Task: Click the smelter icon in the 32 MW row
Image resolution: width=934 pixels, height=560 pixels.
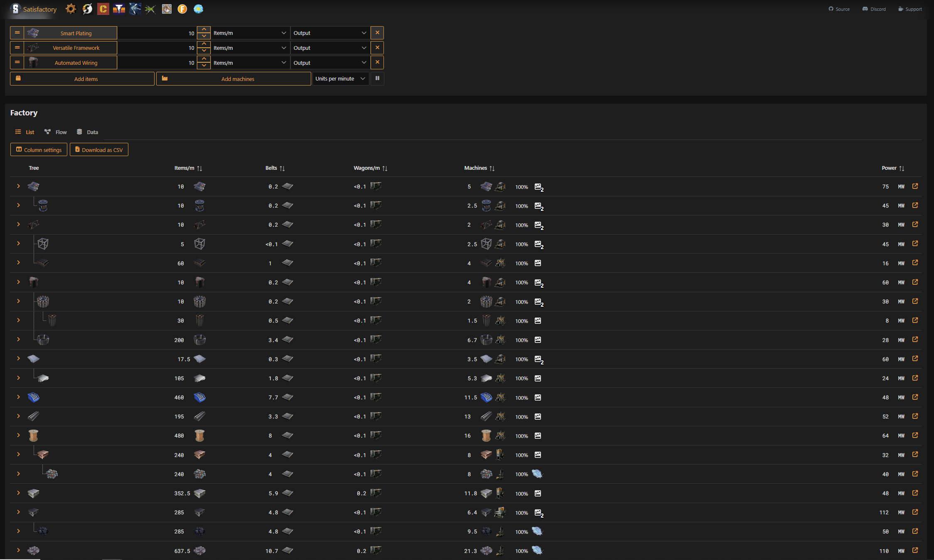Action: pos(500,455)
